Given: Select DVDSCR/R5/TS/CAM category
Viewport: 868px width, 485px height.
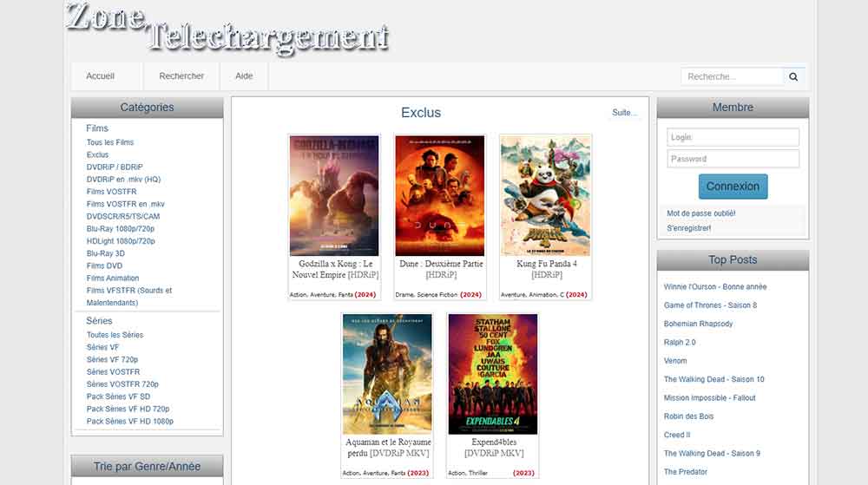Looking at the screenshot, I should click(123, 216).
